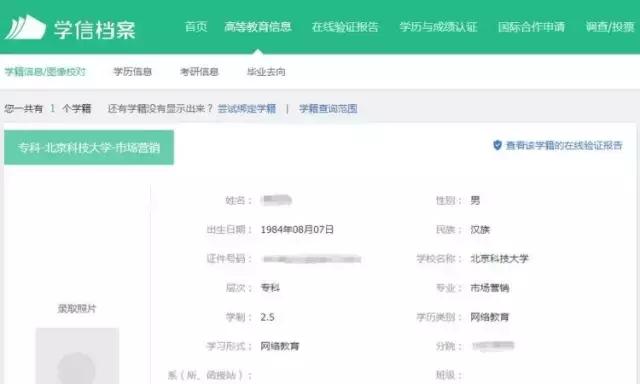640x384 pixels.
Task: Click the 学历类别 value 网络教育
Action: point(490,317)
